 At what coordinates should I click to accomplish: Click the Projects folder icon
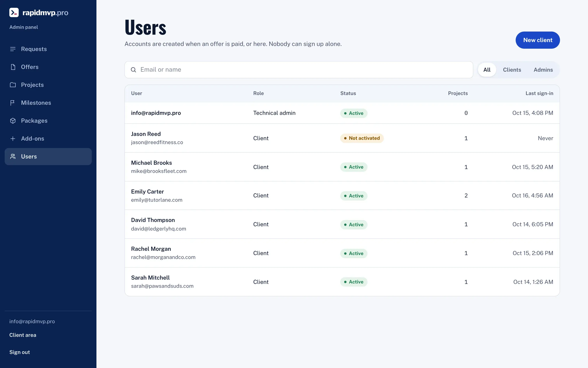pos(13,85)
